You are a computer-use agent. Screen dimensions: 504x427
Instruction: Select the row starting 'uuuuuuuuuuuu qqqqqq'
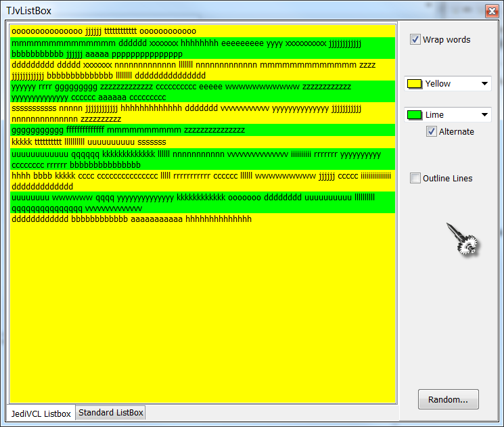click(x=135, y=159)
